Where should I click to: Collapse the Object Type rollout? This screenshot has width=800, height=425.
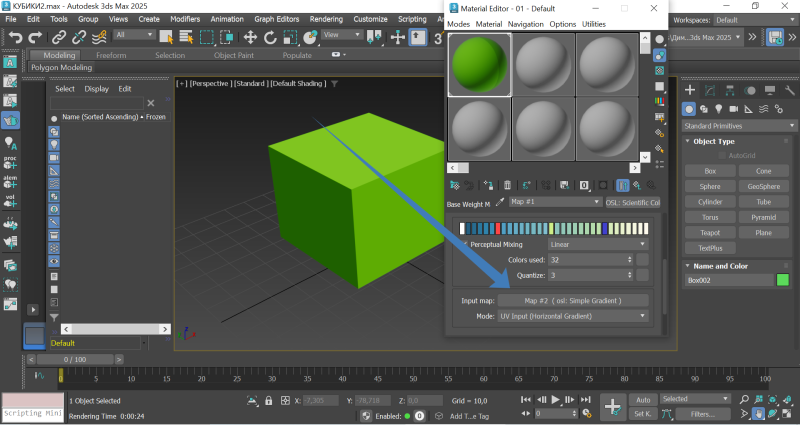point(687,141)
